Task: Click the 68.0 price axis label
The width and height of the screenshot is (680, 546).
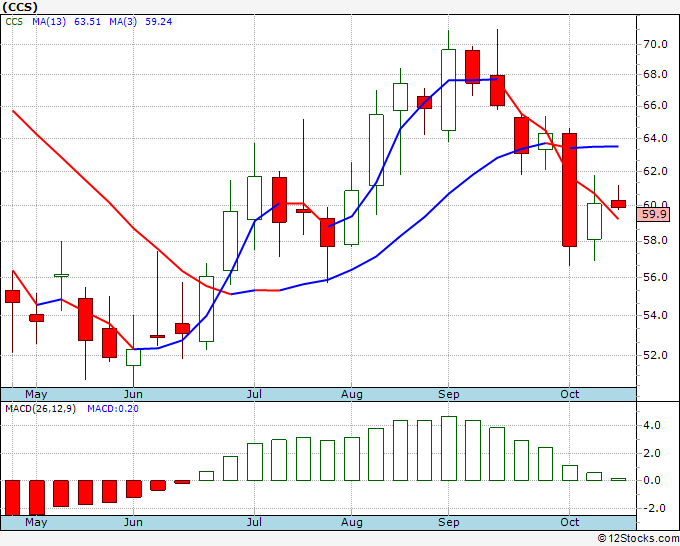Action: click(654, 75)
